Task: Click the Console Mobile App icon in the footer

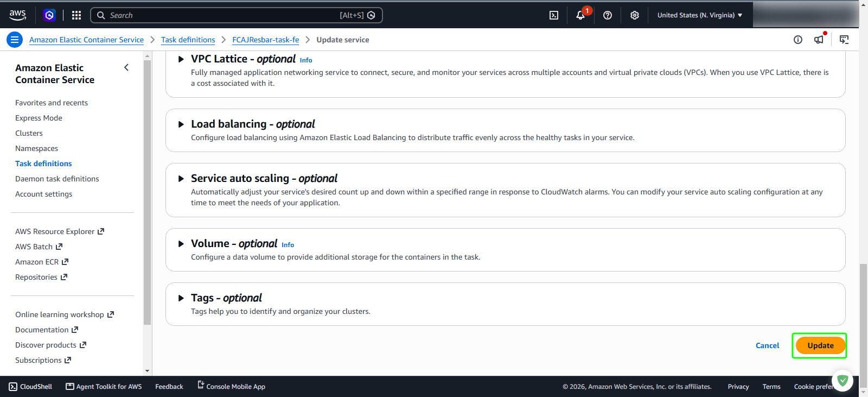Action: click(x=201, y=385)
